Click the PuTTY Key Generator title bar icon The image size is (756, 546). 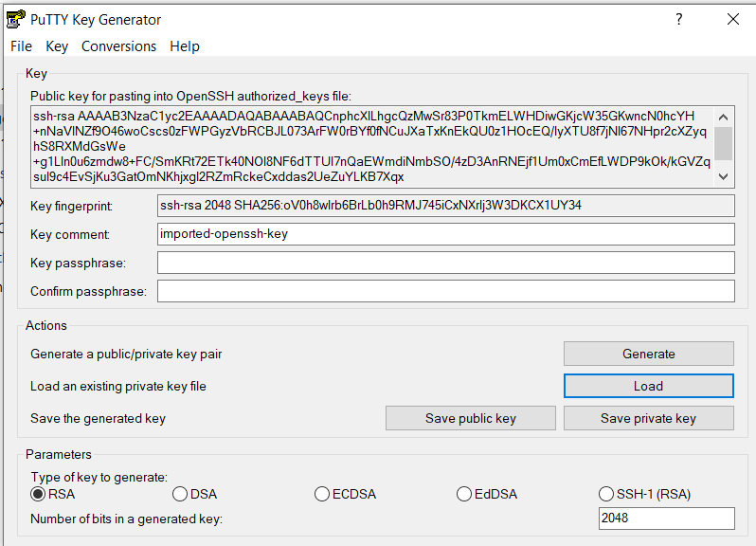click(x=15, y=19)
